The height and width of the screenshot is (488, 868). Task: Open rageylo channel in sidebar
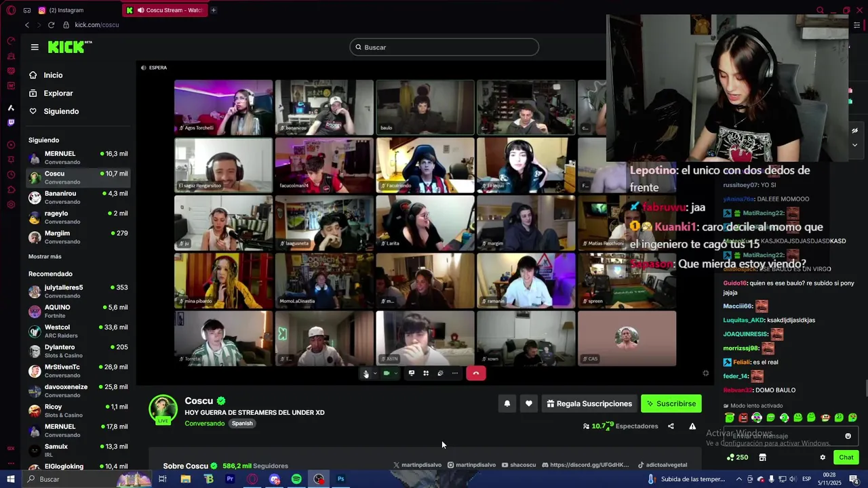tap(78, 217)
